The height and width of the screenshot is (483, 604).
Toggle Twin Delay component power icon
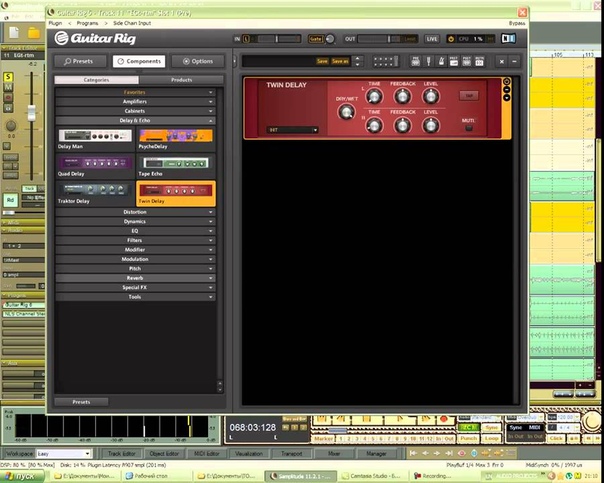tap(507, 81)
